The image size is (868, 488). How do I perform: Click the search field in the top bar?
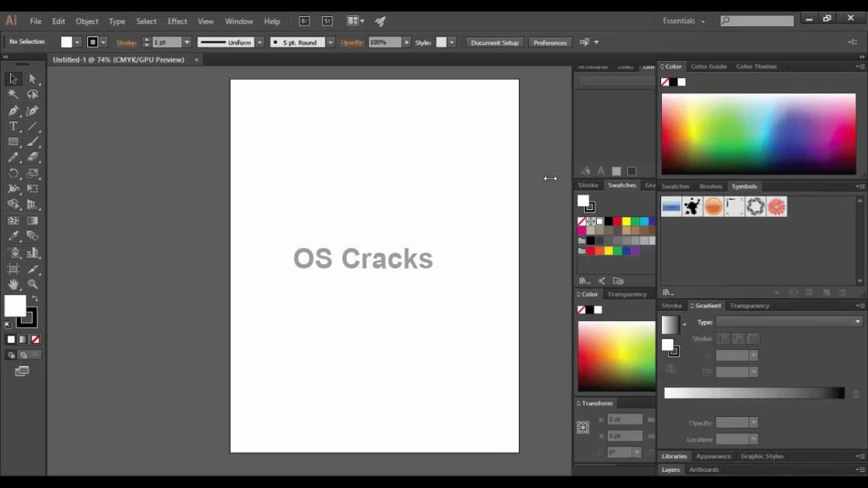point(757,20)
